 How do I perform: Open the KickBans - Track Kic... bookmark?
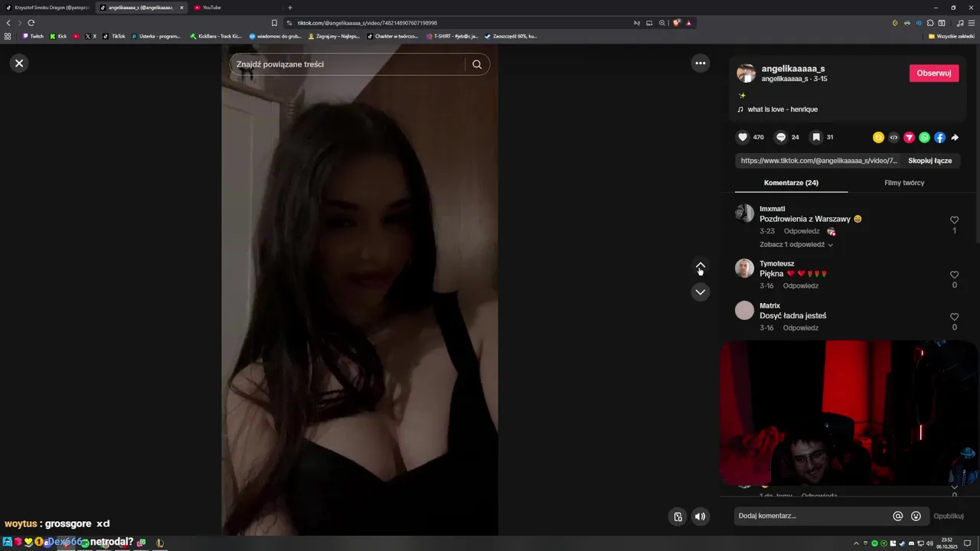[x=216, y=36]
